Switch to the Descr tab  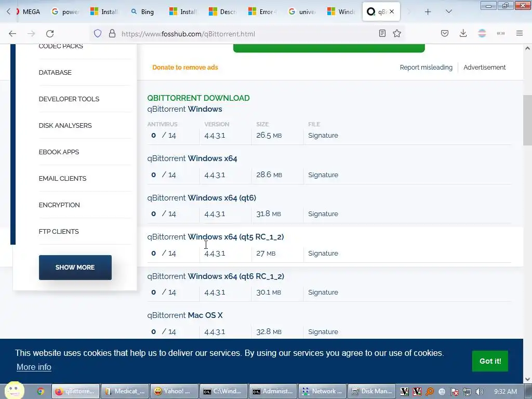[x=223, y=12]
